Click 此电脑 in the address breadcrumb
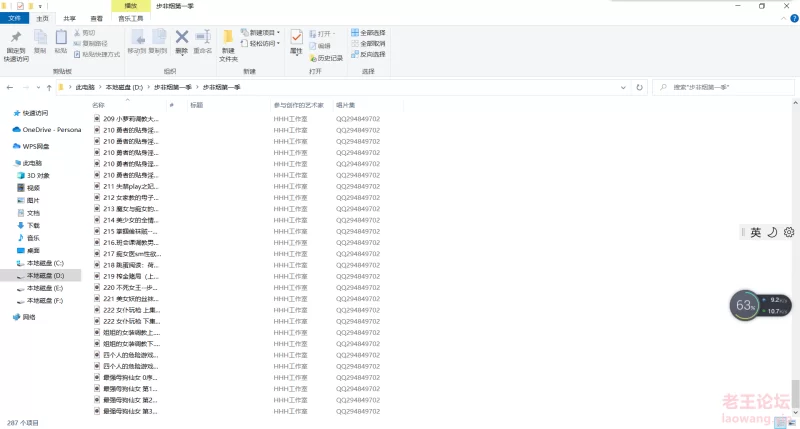800x429 pixels. 85,87
